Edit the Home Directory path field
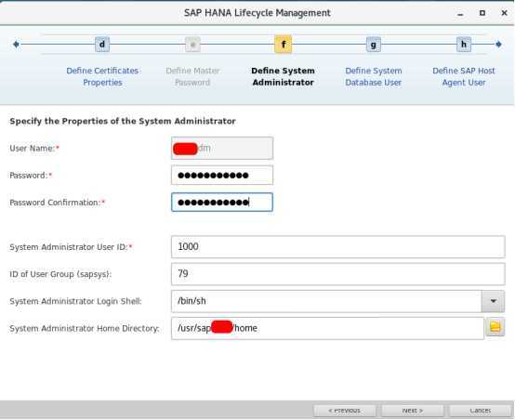 click(x=327, y=328)
